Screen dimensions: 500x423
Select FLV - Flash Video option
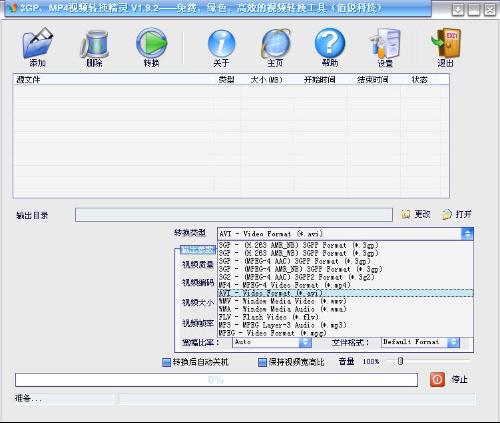click(345, 317)
